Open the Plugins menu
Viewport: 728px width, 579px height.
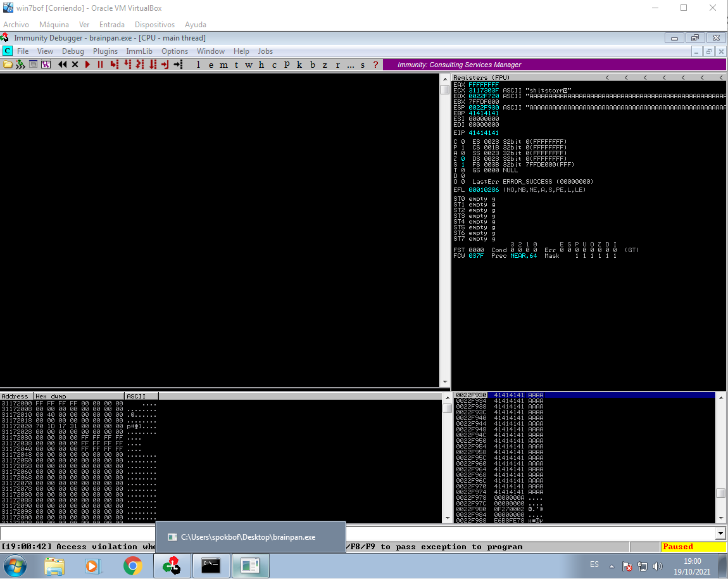pyautogui.click(x=105, y=51)
